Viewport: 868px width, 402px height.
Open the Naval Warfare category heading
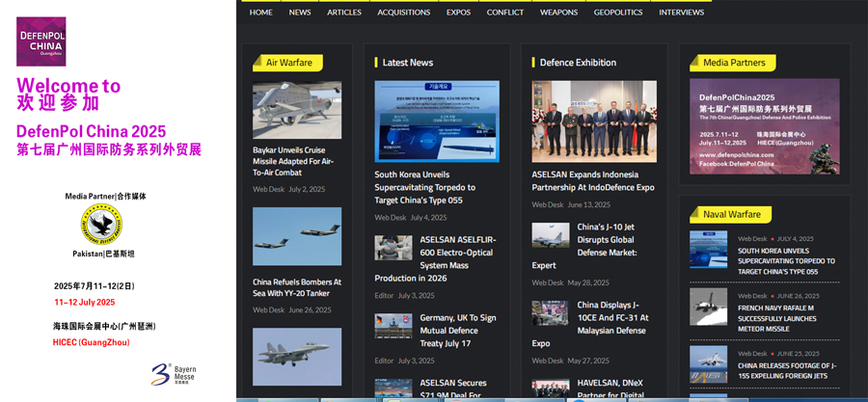click(x=731, y=214)
